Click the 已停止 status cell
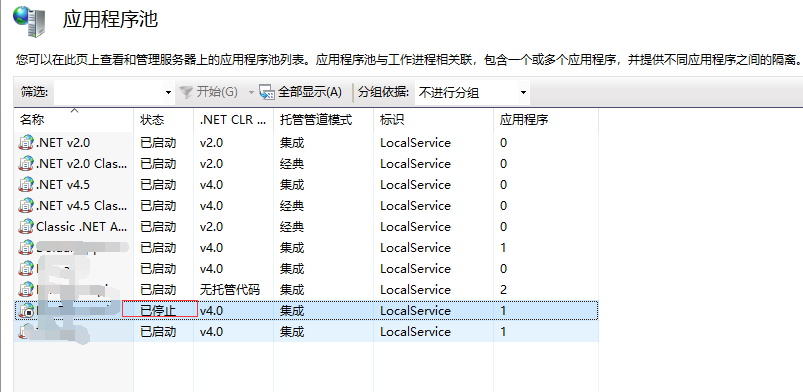This screenshot has height=392, width=803. [158, 311]
